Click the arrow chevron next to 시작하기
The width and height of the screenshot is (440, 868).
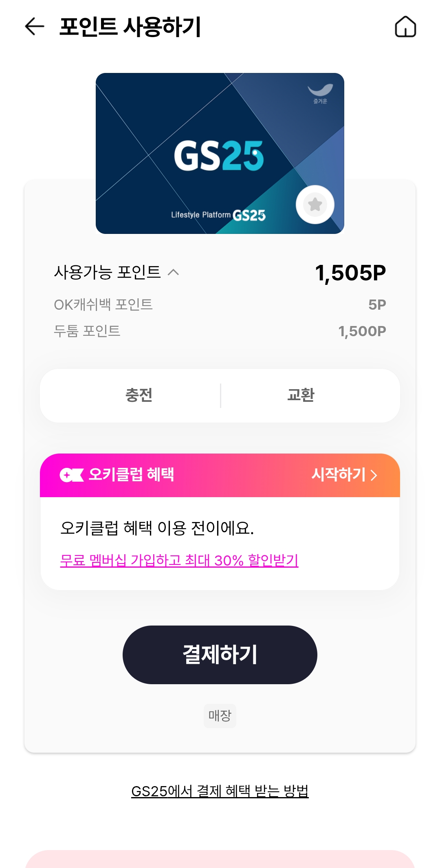(374, 475)
